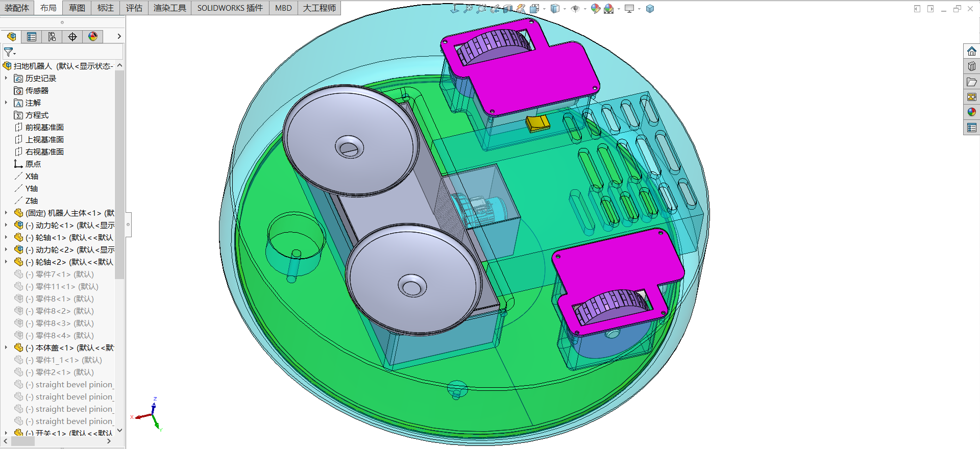980x449 pixels.
Task: Expand the 历史记录 tree node
Action: [6, 78]
